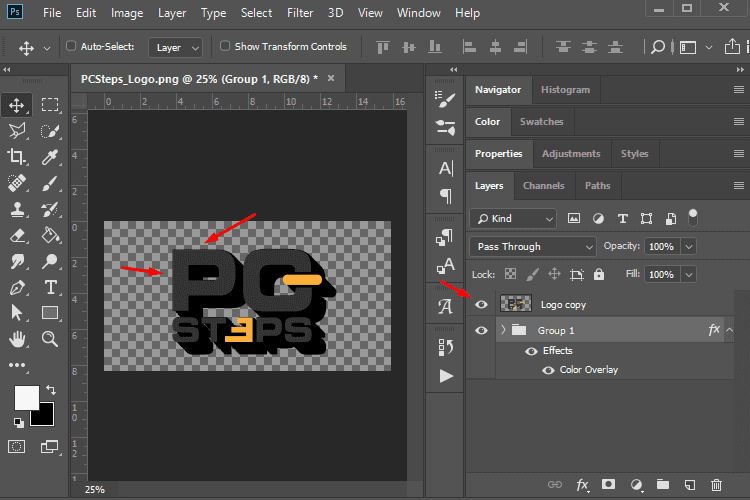Select the Rectangle shape tool
The height and width of the screenshot is (500, 750).
[x=50, y=313]
